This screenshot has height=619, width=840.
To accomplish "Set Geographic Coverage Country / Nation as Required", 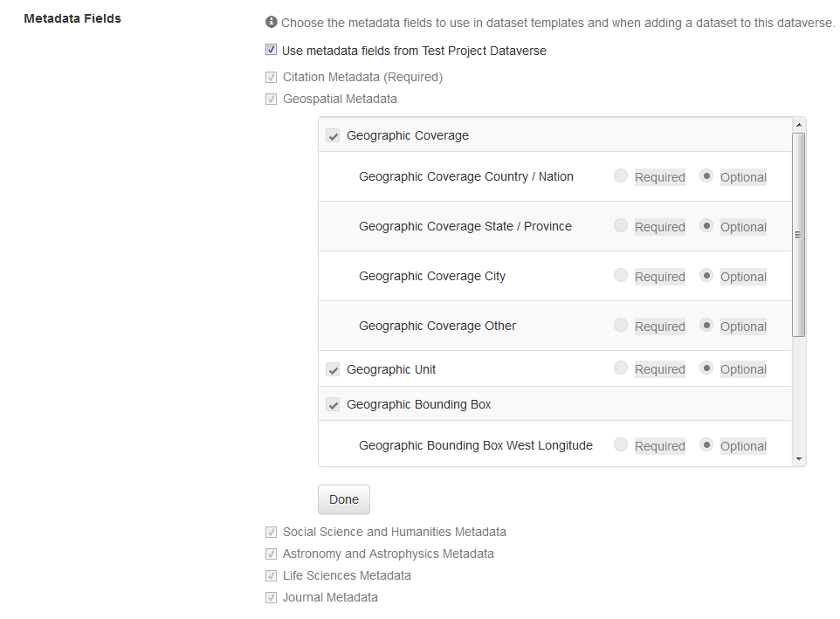I will tap(620, 175).
